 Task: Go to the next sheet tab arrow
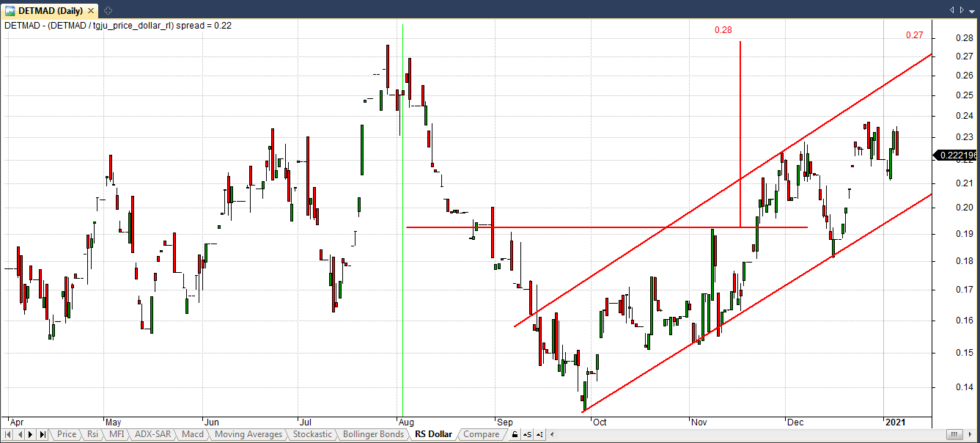32,434
